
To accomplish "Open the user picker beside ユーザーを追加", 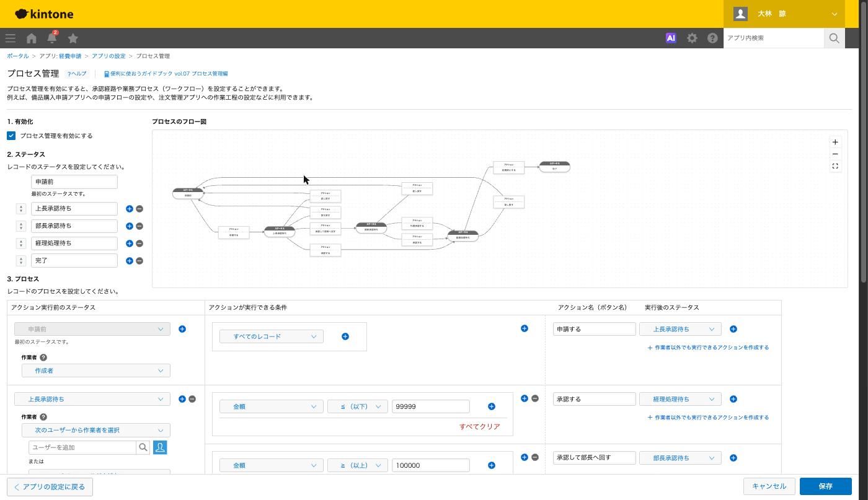I will pyautogui.click(x=160, y=447).
